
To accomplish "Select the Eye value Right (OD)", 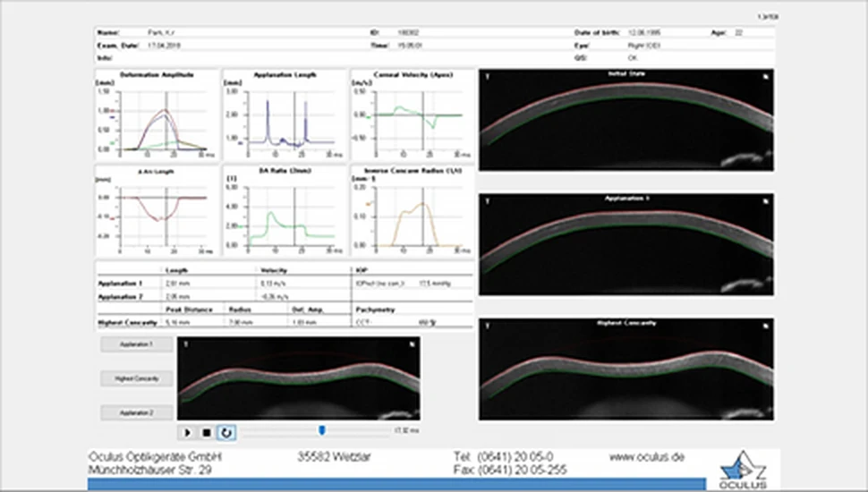I will coord(644,46).
